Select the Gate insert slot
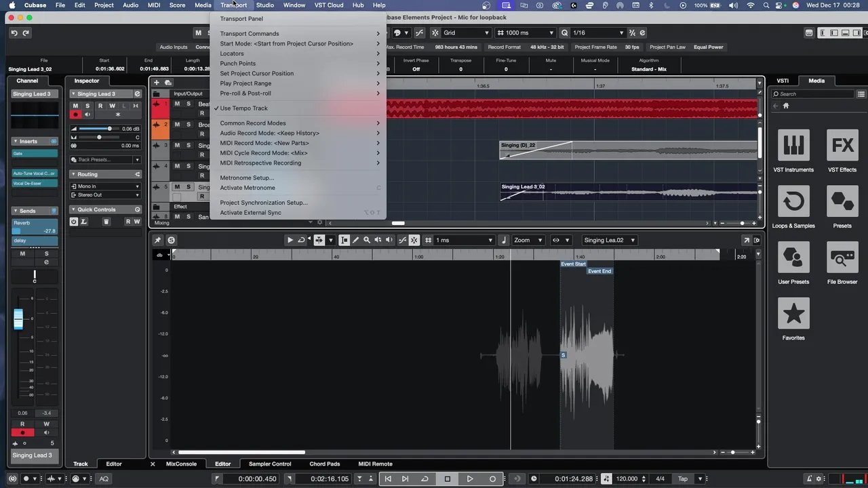 pyautogui.click(x=34, y=153)
